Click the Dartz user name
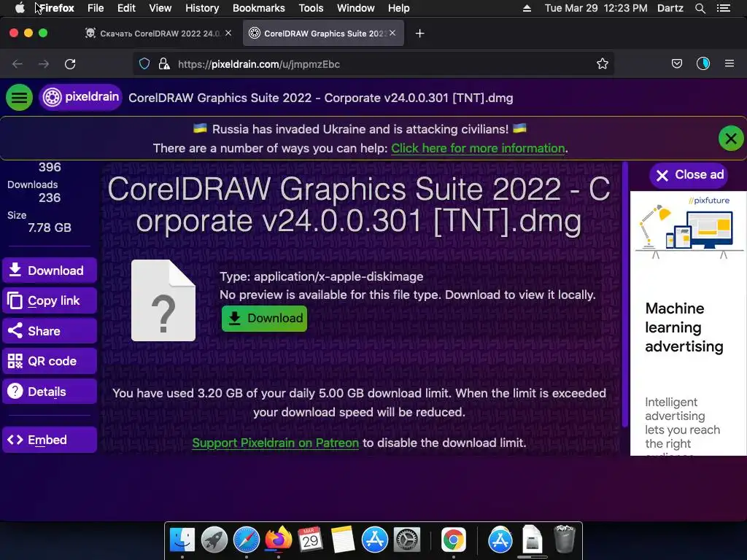This screenshot has height=560, width=747. pos(670,8)
